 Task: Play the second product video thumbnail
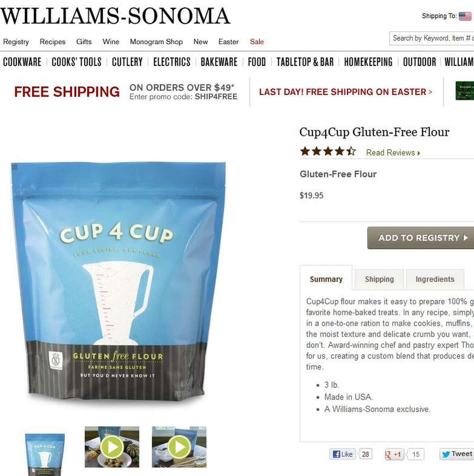(x=179, y=447)
